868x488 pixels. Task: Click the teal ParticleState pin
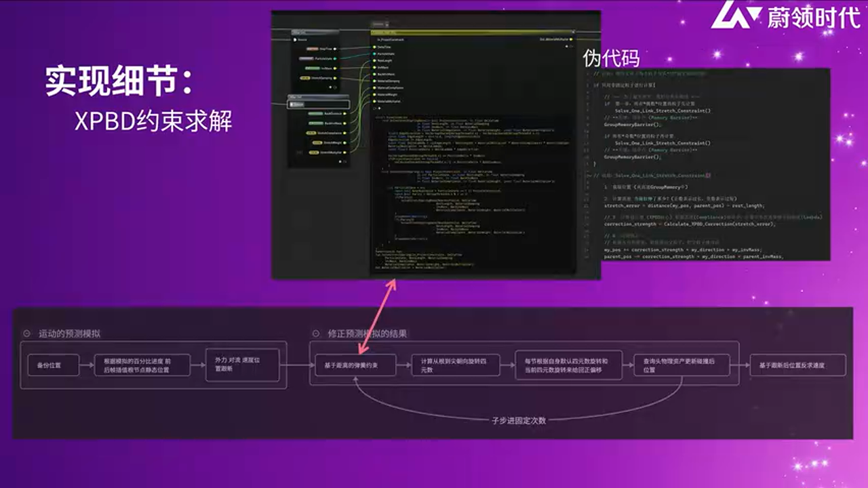pos(334,58)
